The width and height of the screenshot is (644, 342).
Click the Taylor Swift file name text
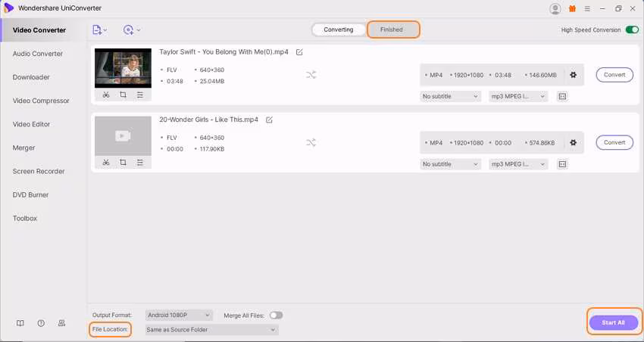coord(224,52)
